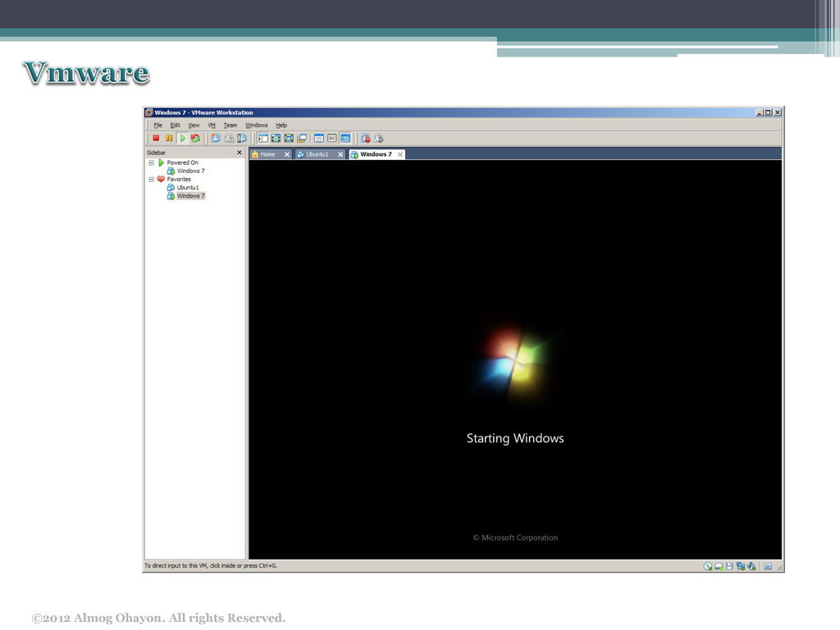Open the File menu
The image size is (840, 630).
point(158,126)
